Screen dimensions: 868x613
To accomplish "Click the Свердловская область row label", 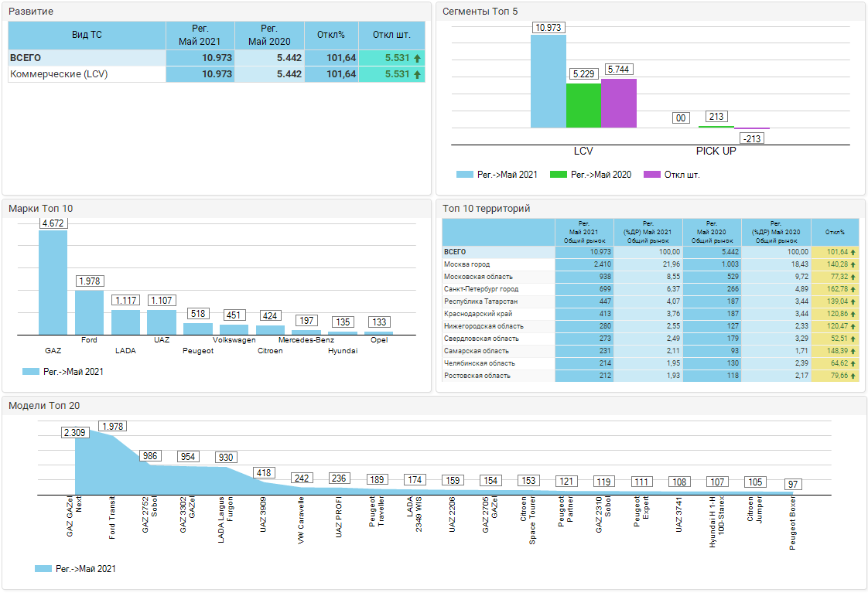I will (481, 339).
